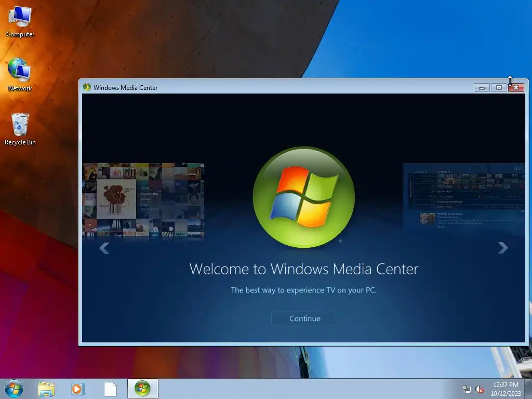Launch Windows Media Player from taskbar

77,389
